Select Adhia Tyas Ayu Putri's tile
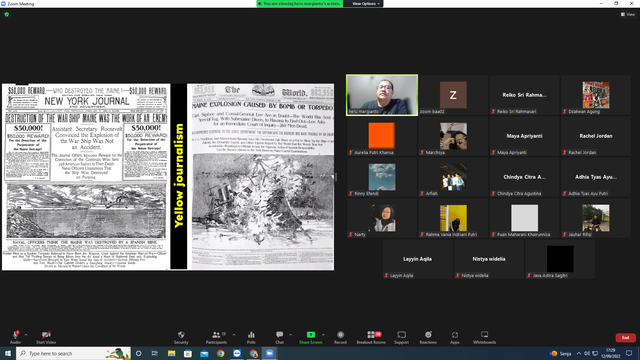Image resolution: width=640 pixels, height=360 pixels. click(596, 177)
